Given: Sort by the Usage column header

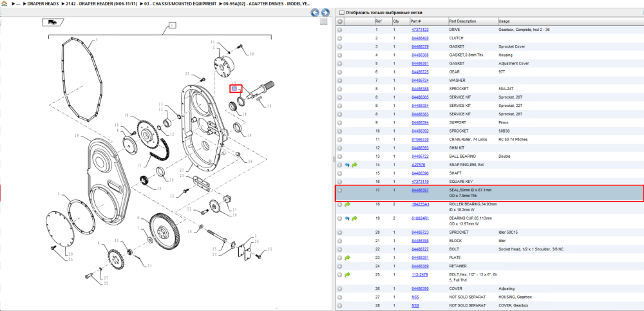Looking at the screenshot, I should coord(504,21).
